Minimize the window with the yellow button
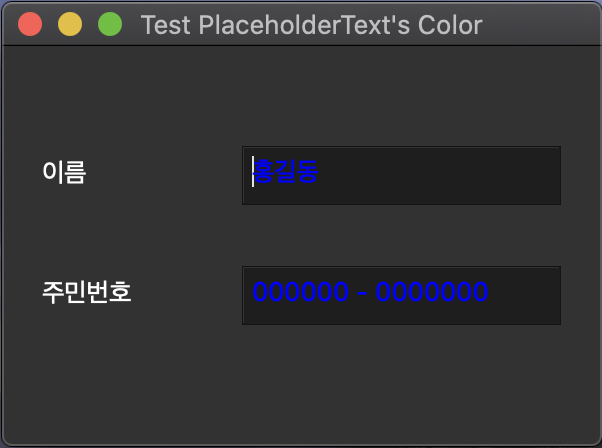This screenshot has width=602, height=448. (70, 24)
